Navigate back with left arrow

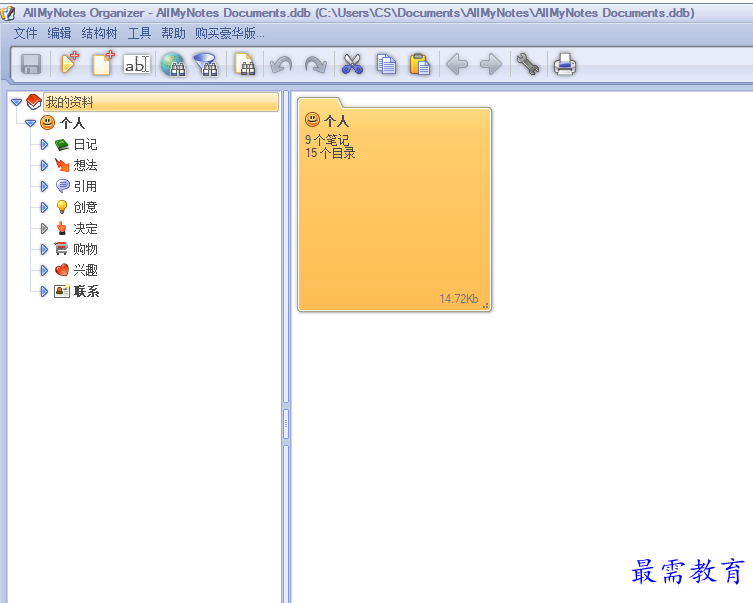(457, 64)
